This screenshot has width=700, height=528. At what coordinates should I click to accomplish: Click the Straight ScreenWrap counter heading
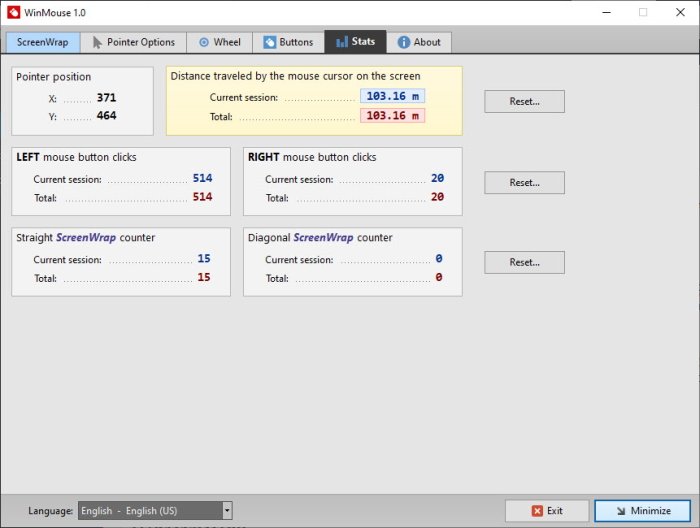(86, 237)
